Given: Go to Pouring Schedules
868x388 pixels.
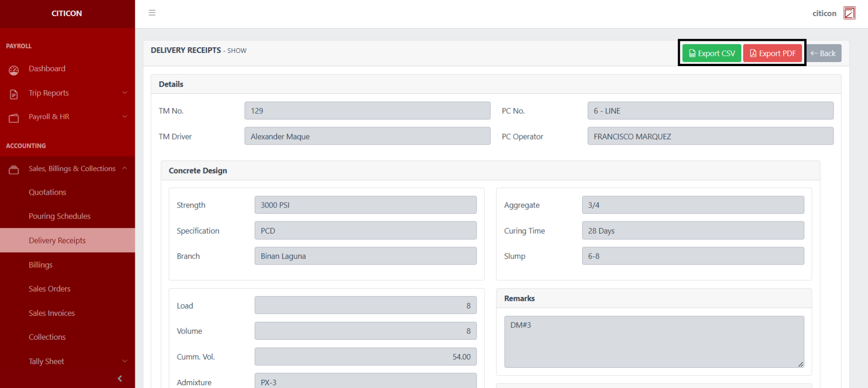Looking at the screenshot, I should tap(60, 216).
